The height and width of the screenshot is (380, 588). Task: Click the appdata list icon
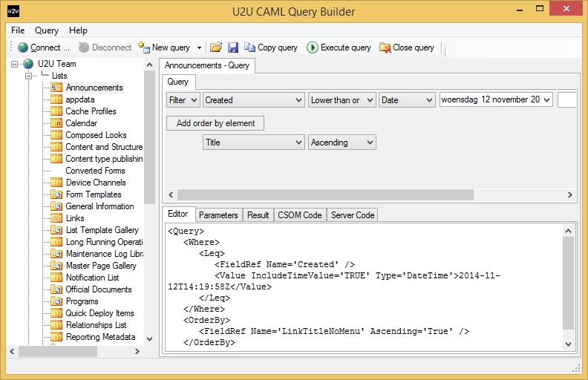(56, 99)
